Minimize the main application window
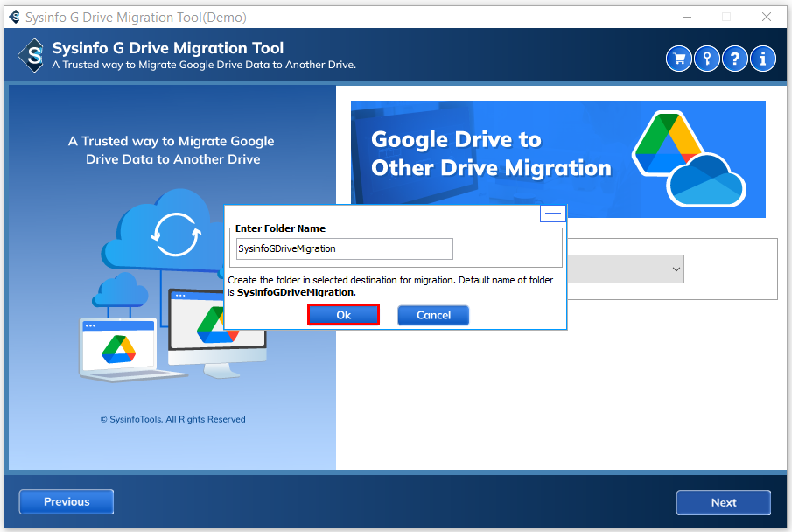The image size is (792, 532). (x=687, y=17)
